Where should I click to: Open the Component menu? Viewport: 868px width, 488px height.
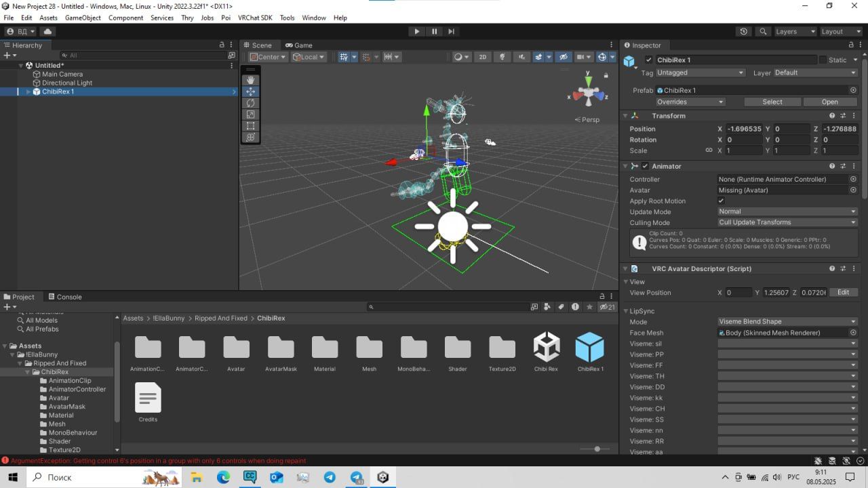125,18
